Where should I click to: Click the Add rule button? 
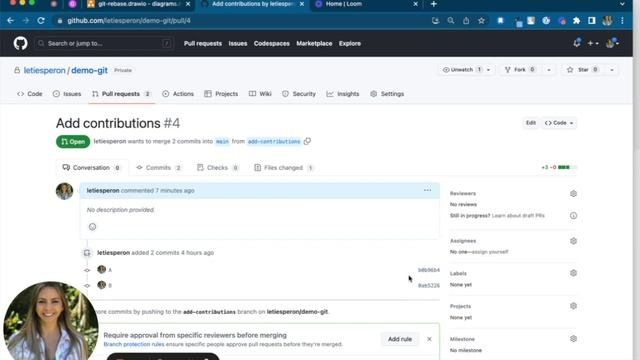click(x=400, y=339)
